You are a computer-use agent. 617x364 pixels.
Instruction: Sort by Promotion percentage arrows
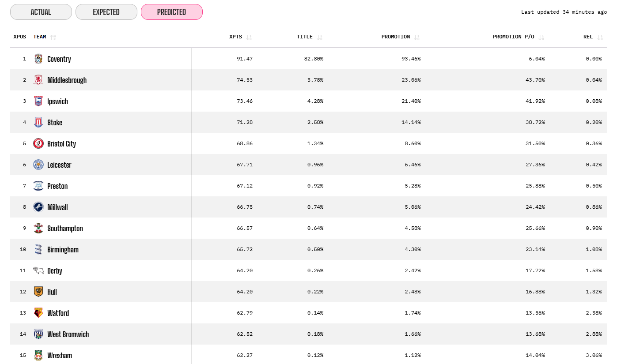pos(417,38)
